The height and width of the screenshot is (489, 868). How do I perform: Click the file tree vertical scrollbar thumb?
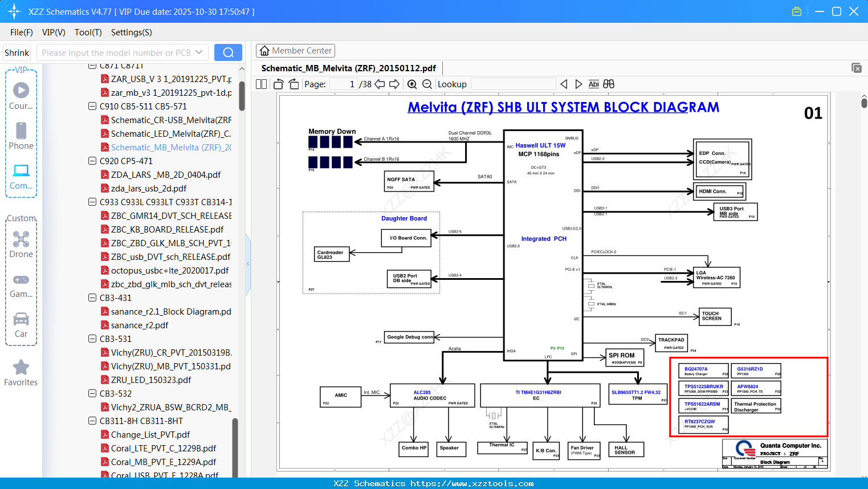(242, 96)
